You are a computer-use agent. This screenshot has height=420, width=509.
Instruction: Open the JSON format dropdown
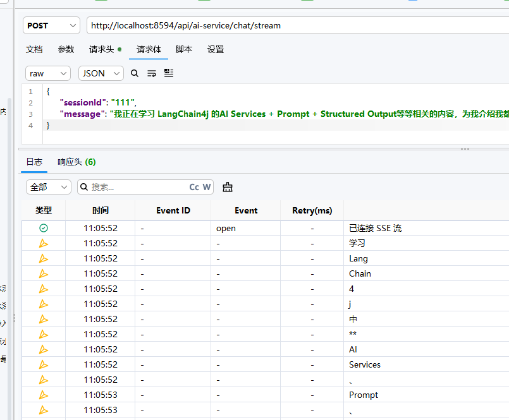(x=101, y=74)
